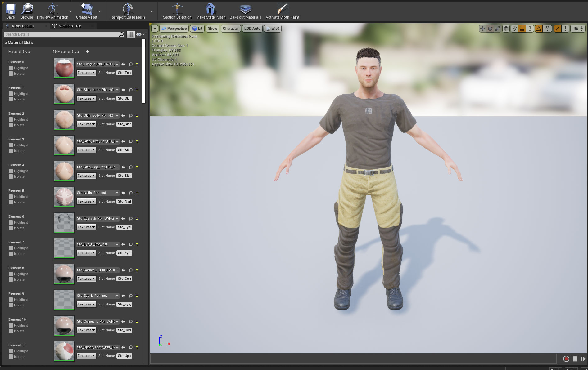Viewport: 588px width, 370px height.
Task: Open Textures button for Element 9
Action: (x=86, y=304)
